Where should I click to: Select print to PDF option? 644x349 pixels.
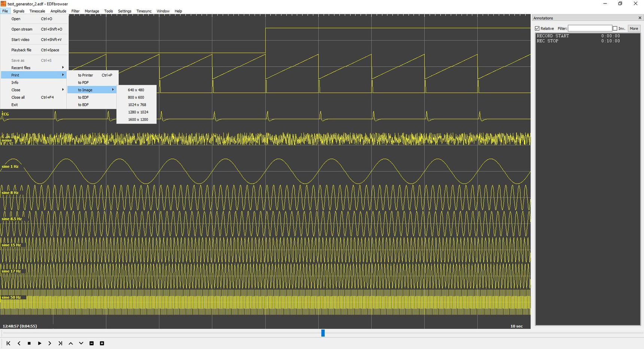[x=92, y=83]
